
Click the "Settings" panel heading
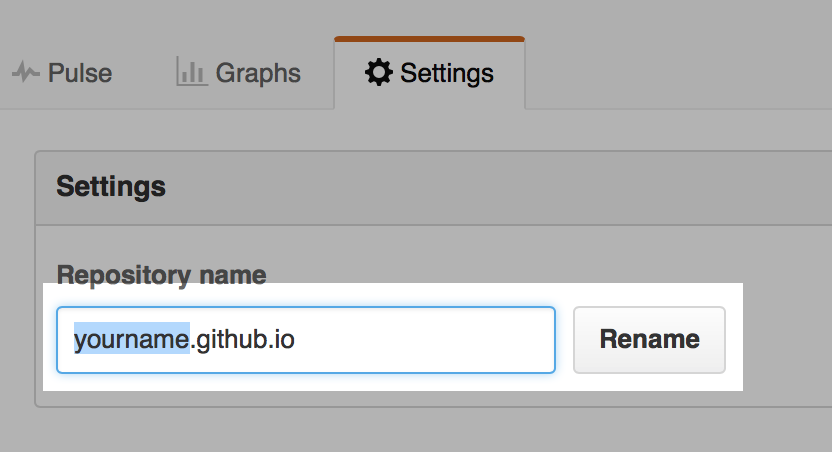coord(110,186)
